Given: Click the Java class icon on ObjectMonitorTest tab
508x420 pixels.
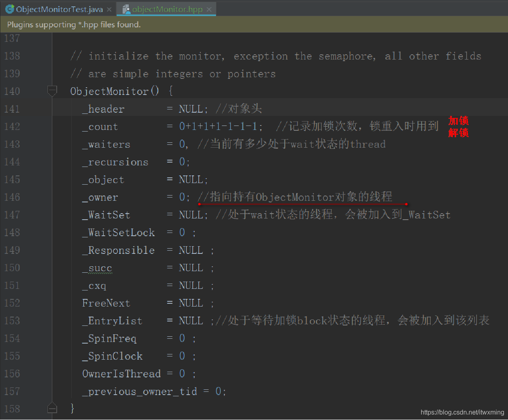Looking at the screenshot, I should point(10,9).
